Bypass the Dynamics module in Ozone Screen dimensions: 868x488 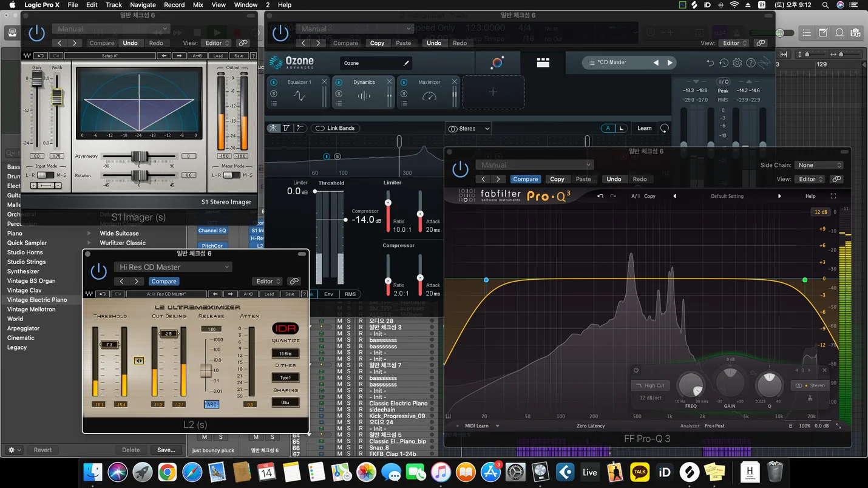coord(339,83)
